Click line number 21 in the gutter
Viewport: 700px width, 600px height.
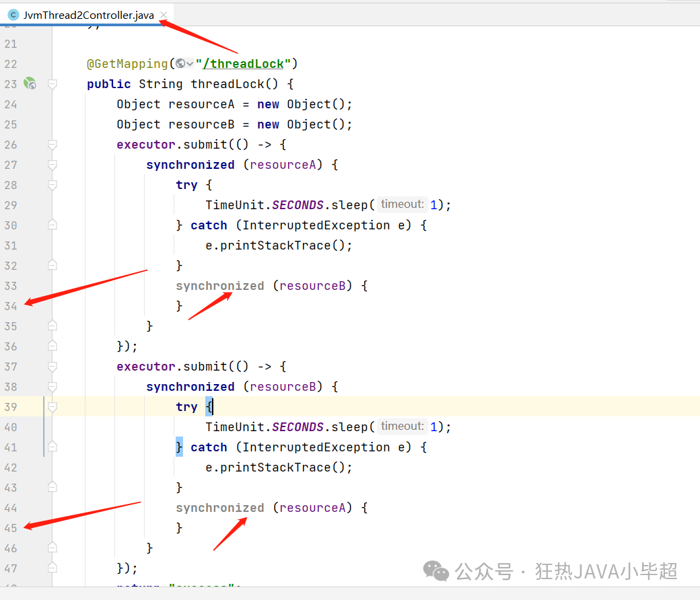click(11, 44)
